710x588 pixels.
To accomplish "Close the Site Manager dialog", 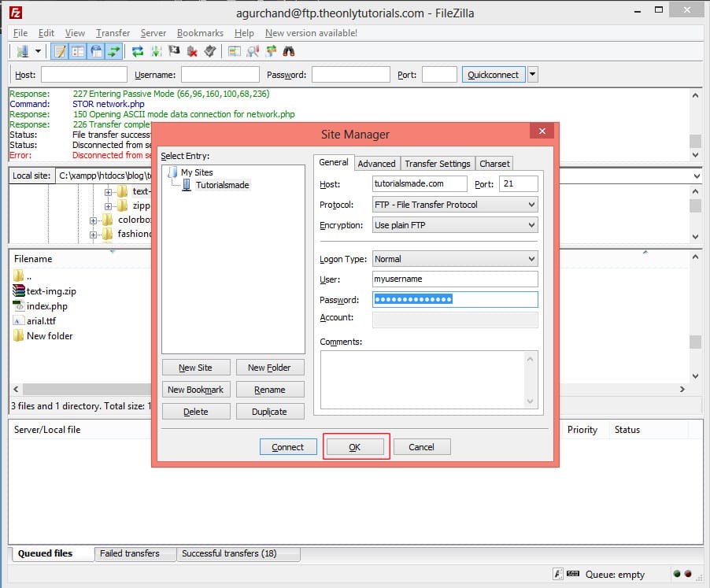I will [542, 131].
